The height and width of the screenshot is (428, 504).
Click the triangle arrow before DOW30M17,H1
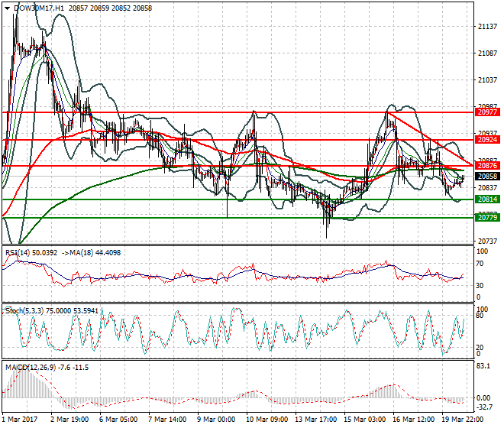7,6
